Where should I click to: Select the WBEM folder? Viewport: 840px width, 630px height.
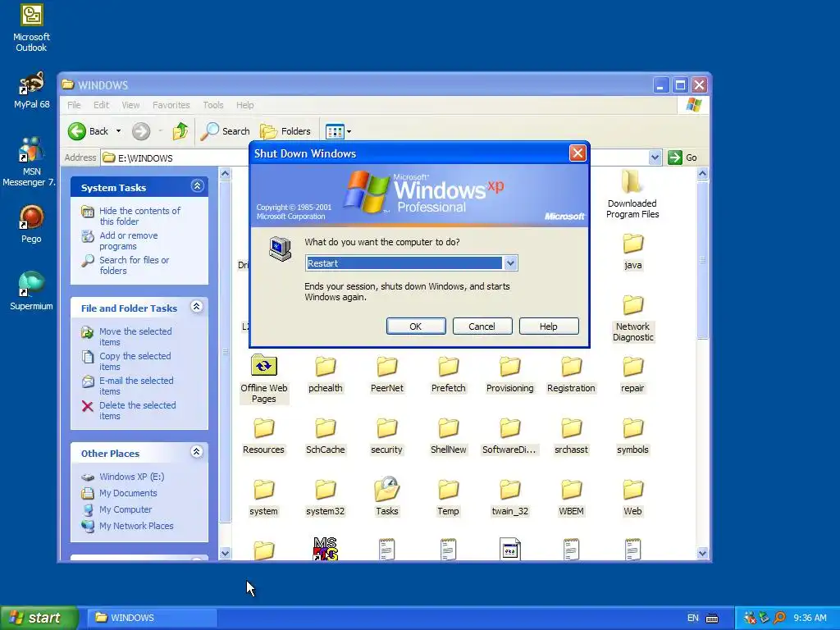(571, 498)
